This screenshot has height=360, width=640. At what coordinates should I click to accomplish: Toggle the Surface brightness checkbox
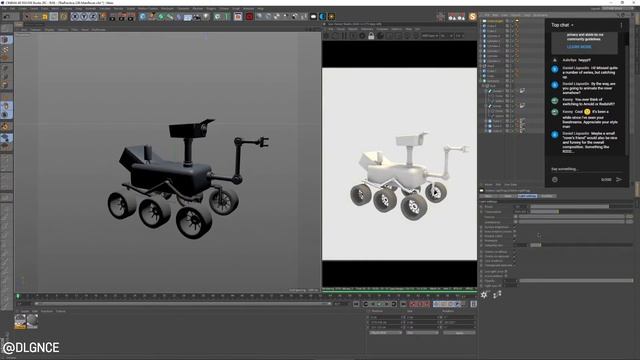click(x=515, y=227)
